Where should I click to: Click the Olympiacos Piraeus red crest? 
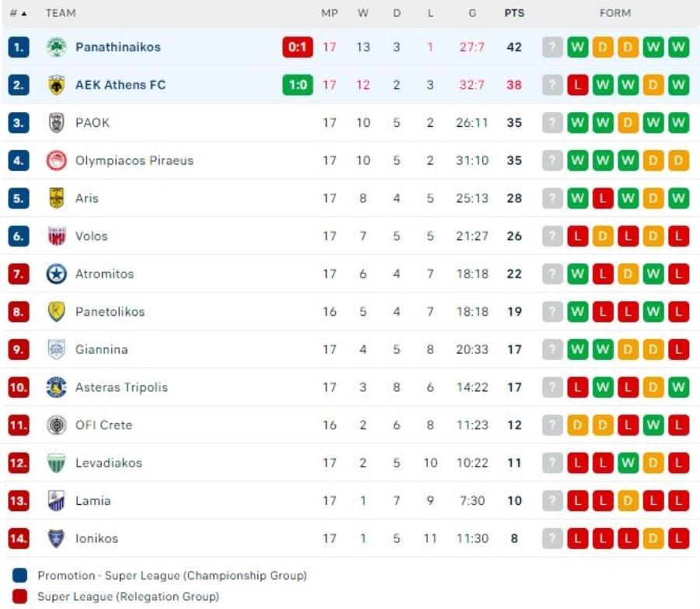tap(56, 161)
